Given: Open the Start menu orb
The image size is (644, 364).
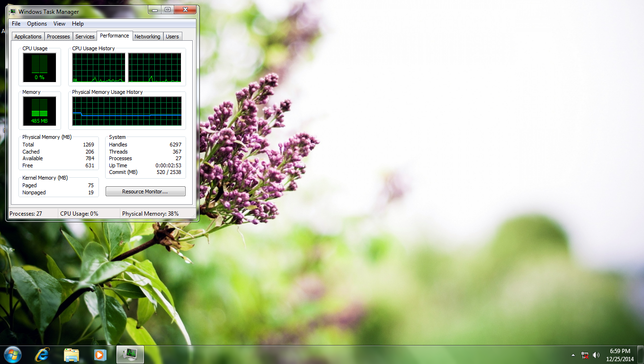Looking at the screenshot, I should (12, 355).
